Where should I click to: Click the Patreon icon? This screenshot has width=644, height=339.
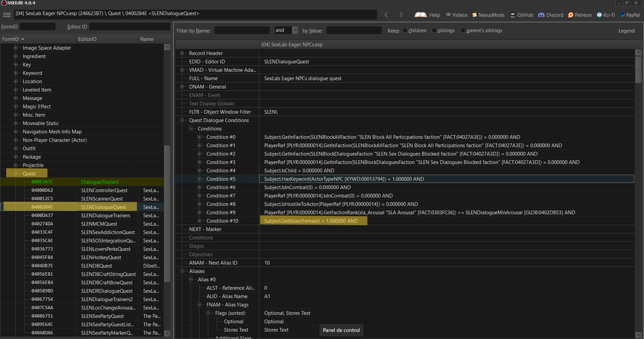[x=570, y=15]
